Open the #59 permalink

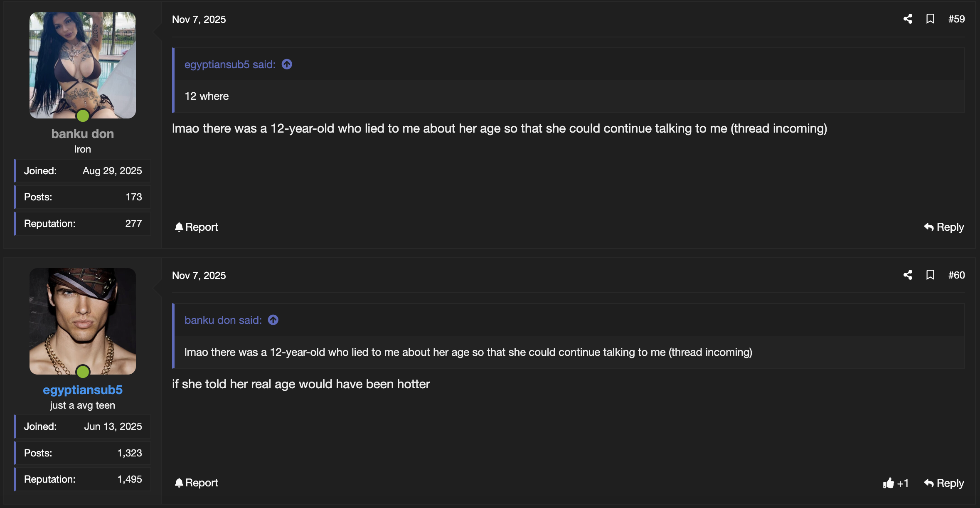pyautogui.click(x=957, y=19)
